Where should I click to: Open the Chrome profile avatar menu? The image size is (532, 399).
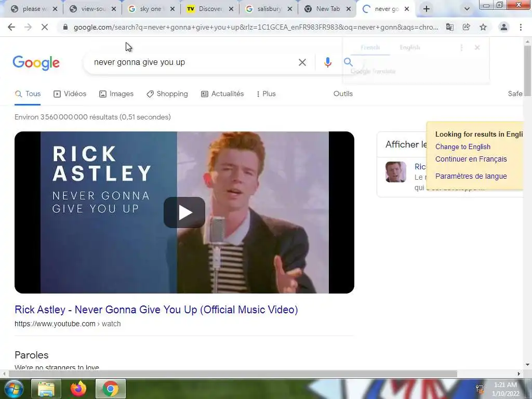coord(504,27)
